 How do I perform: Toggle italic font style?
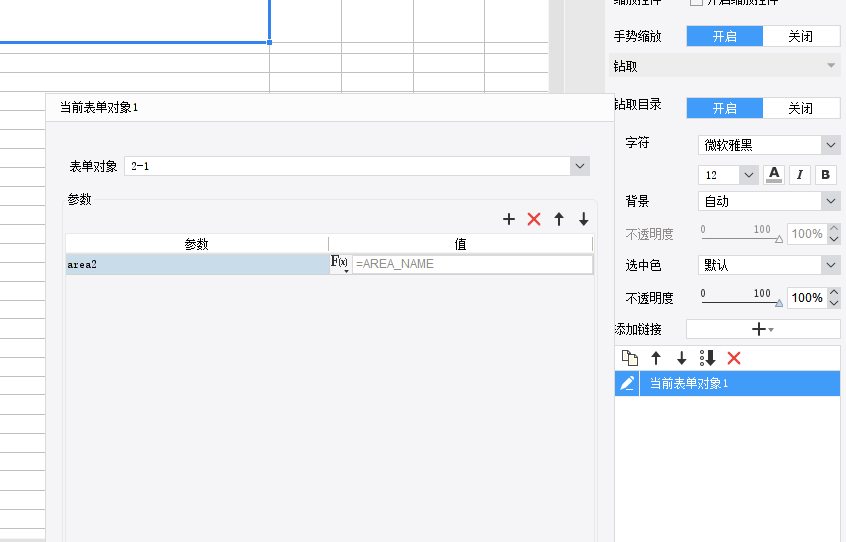point(800,175)
